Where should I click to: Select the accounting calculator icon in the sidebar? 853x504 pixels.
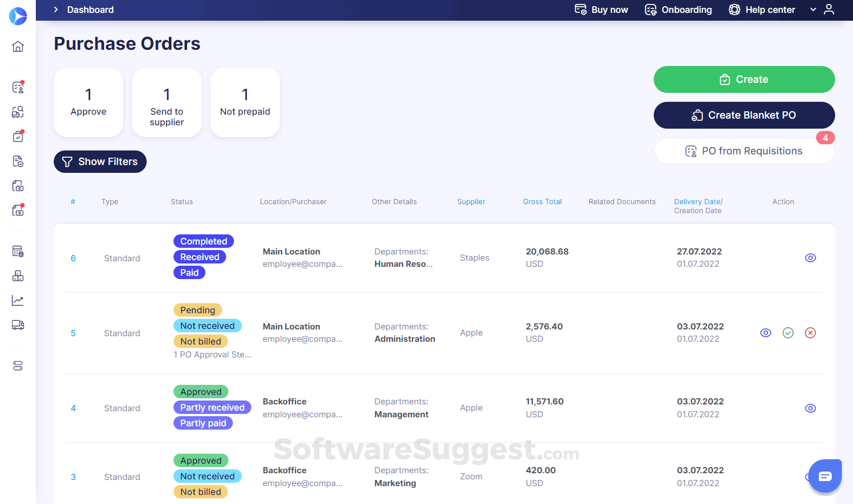pyautogui.click(x=17, y=251)
